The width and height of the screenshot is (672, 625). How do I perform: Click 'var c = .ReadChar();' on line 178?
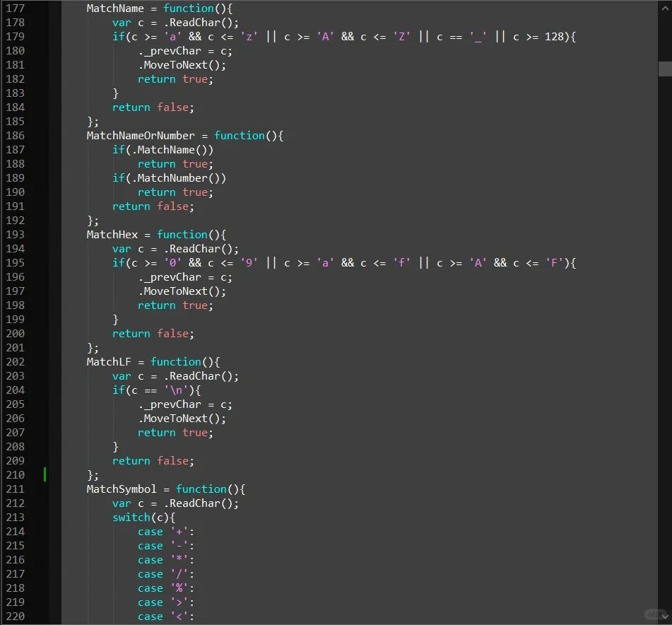tap(175, 23)
